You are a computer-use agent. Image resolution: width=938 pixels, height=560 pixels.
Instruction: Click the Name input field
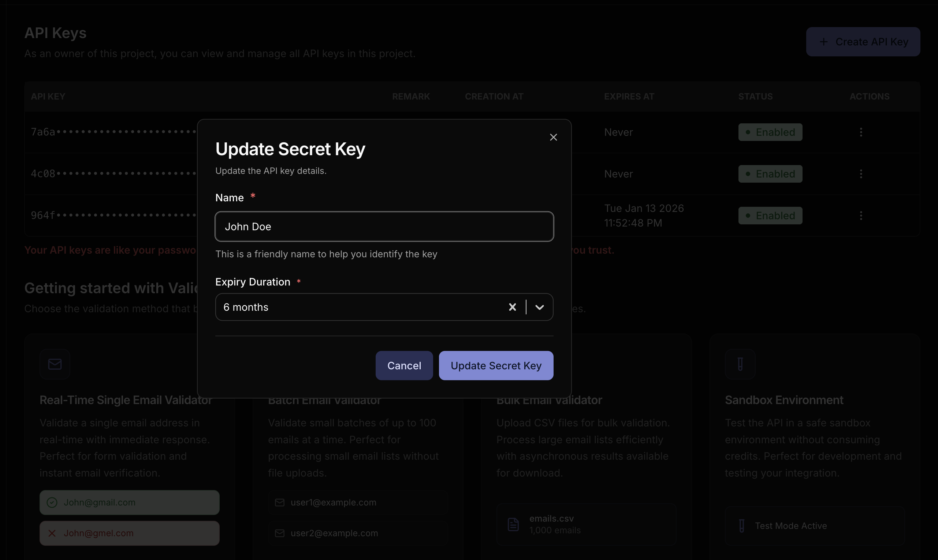pyautogui.click(x=384, y=227)
